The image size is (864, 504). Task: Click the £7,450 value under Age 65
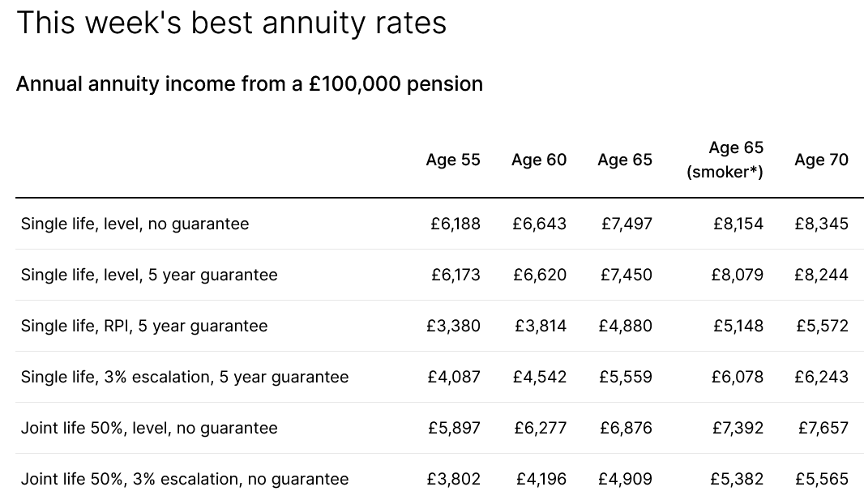(x=626, y=275)
